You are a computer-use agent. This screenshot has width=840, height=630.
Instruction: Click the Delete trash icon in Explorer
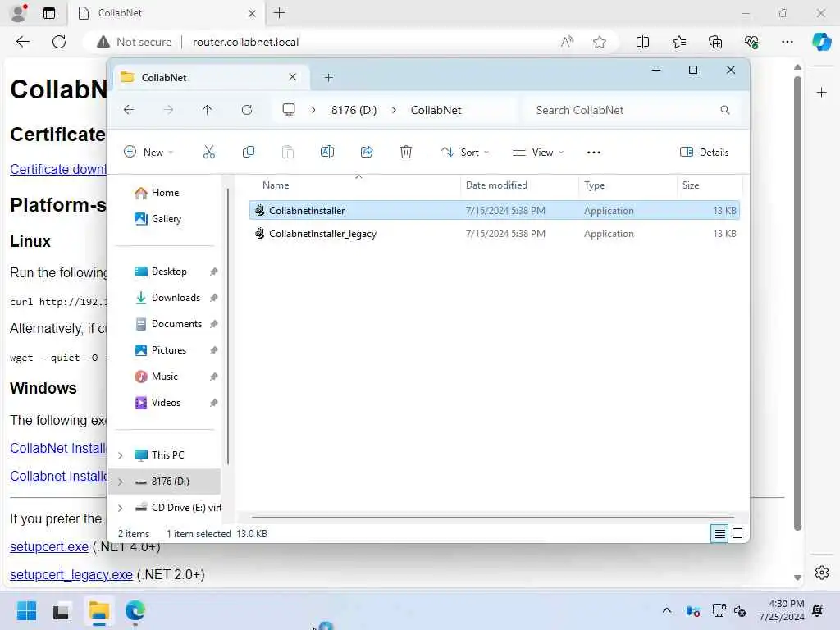[406, 152]
